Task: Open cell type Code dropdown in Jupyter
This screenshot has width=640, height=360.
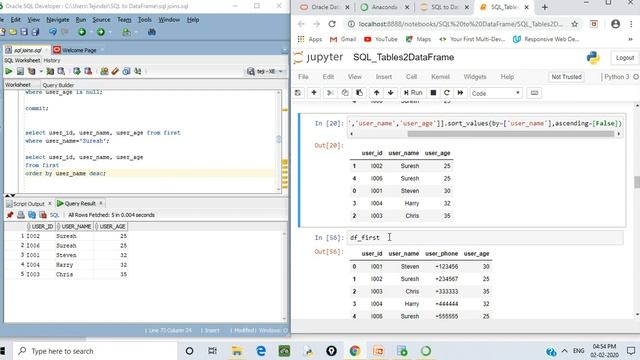Action: [496, 93]
